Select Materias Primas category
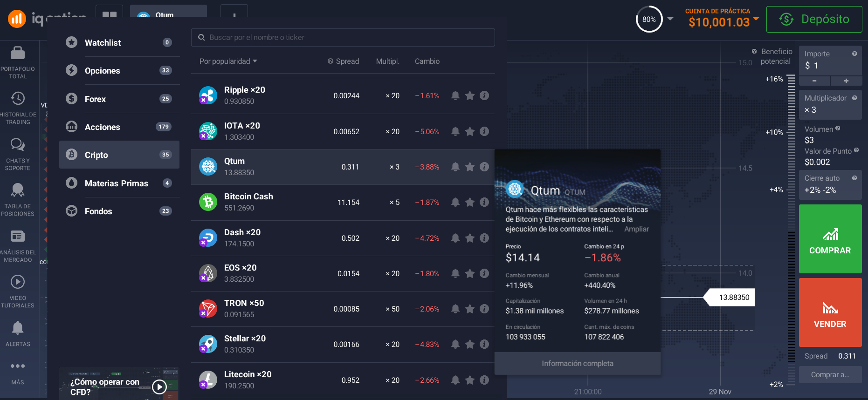 click(x=119, y=183)
